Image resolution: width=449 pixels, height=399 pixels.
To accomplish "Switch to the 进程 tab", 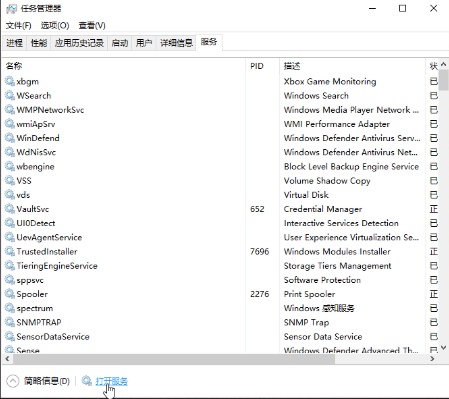I will [x=14, y=43].
